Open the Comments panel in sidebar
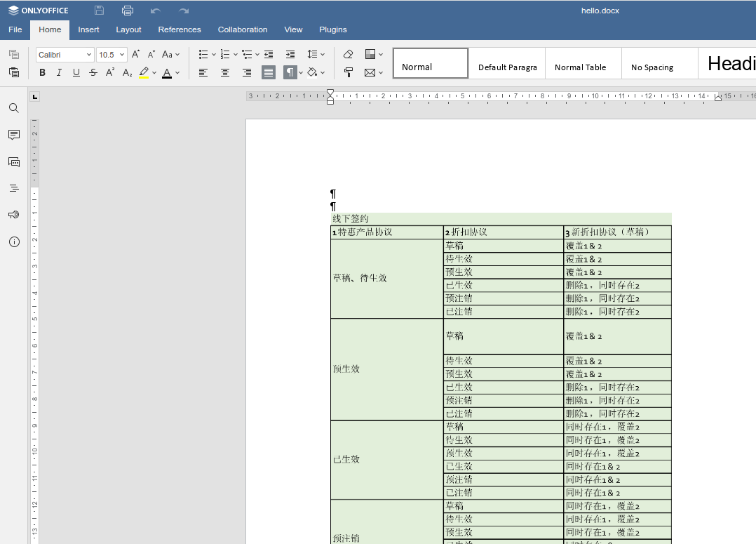This screenshot has width=756, height=544. 13,135
